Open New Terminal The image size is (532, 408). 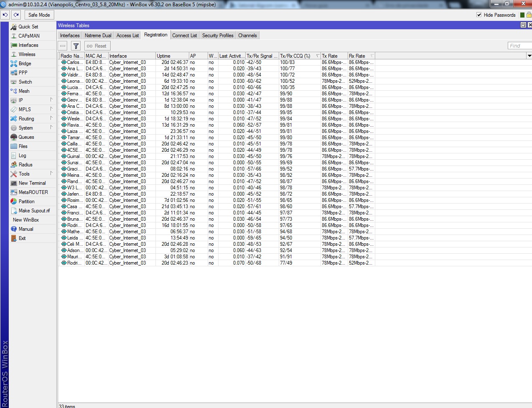pyautogui.click(x=33, y=183)
